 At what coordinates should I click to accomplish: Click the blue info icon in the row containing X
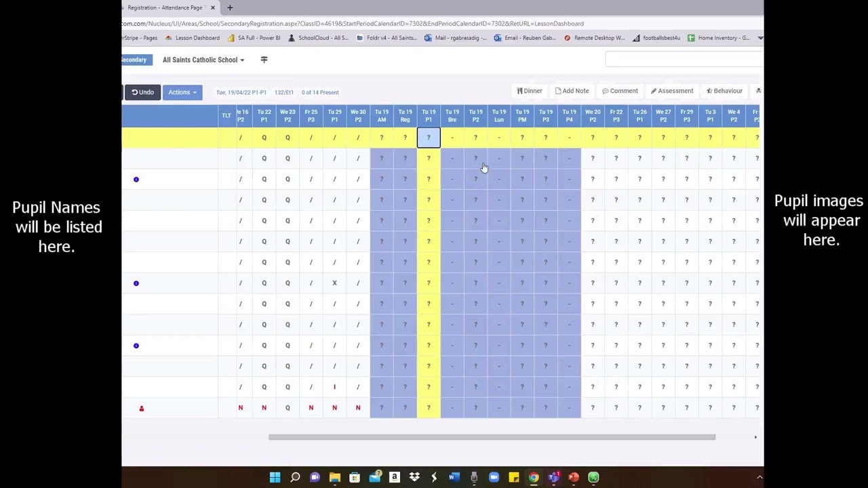tap(136, 283)
